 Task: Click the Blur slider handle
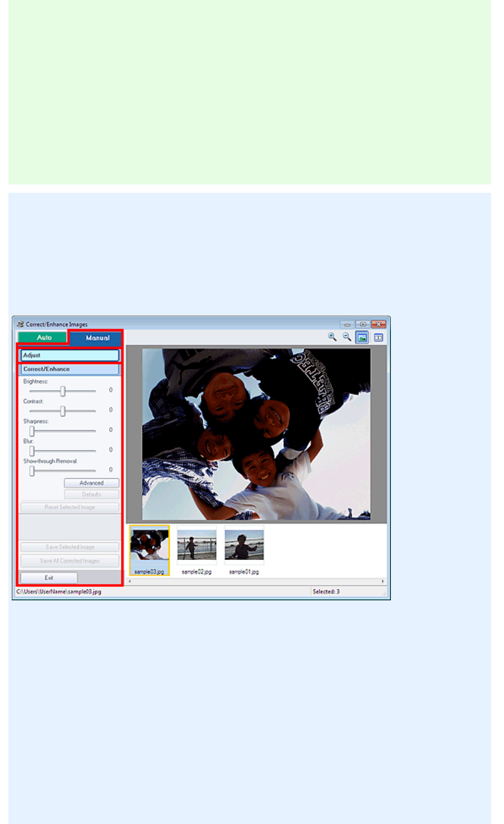32,451
